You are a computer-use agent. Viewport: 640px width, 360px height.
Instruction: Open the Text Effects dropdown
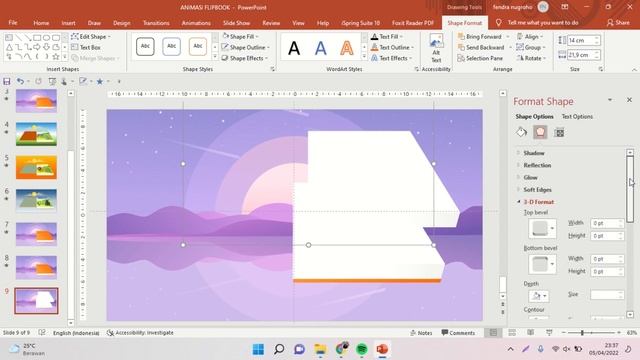[x=391, y=58]
